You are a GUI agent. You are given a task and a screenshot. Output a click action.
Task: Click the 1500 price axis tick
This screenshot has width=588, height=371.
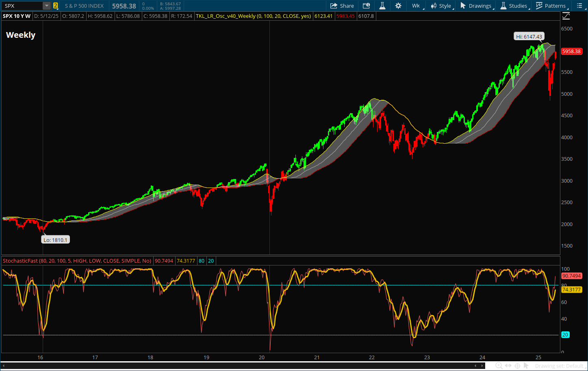point(567,246)
